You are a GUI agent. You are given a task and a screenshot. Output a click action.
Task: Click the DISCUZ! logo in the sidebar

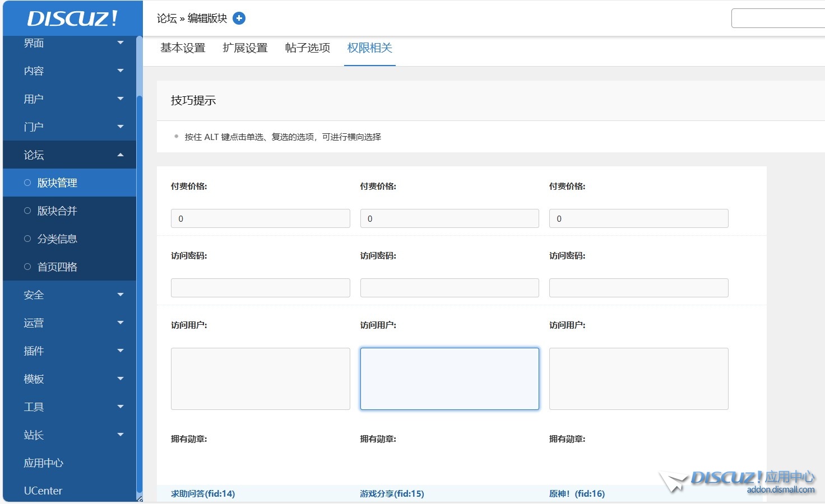coord(71,18)
